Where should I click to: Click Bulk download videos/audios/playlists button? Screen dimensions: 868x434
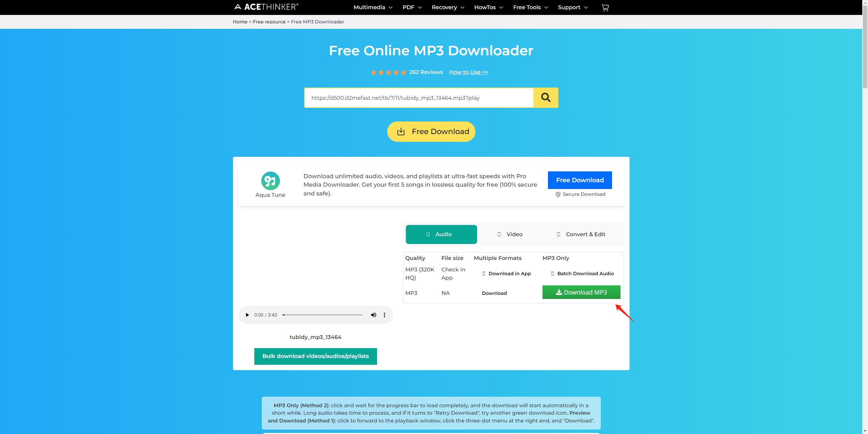(x=315, y=356)
